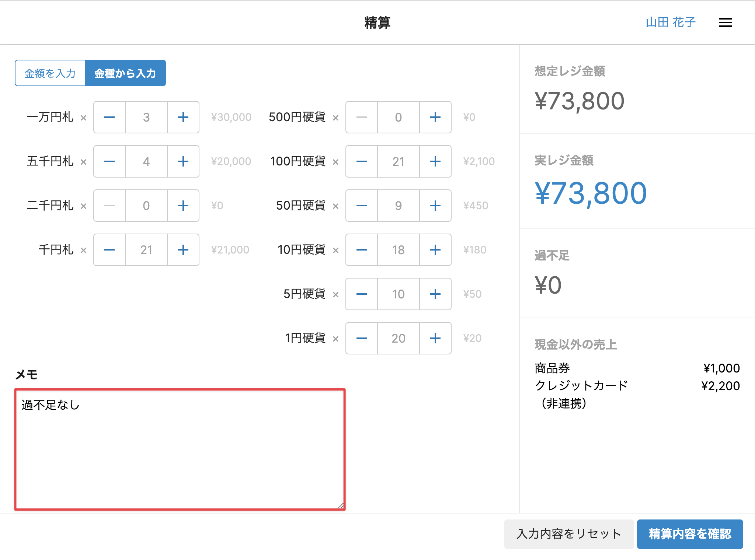755x560 pixels.
Task: Increase 50円硬貨 count with plus icon
Action: (x=435, y=206)
